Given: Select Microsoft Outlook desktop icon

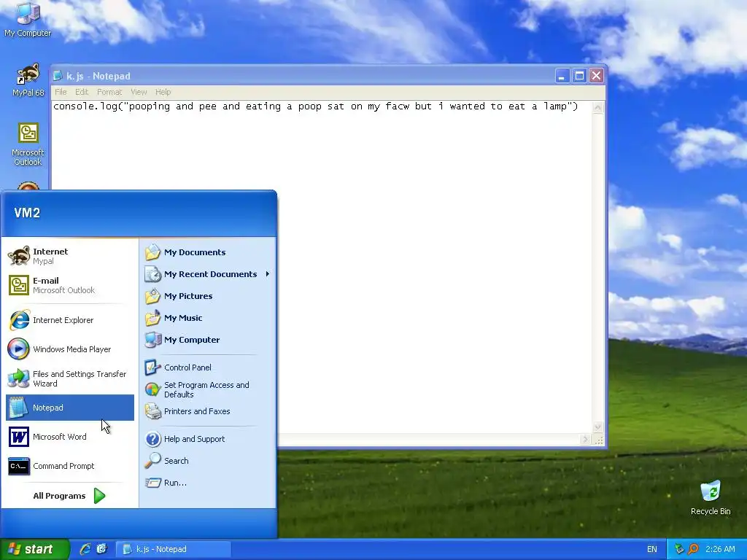Looking at the screenshot, I should [x=28, y=144].
